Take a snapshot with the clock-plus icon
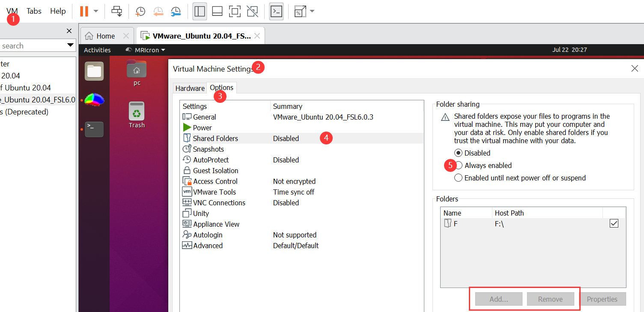The height and width of the screenshot is (312, 644). tap(140, 12)
